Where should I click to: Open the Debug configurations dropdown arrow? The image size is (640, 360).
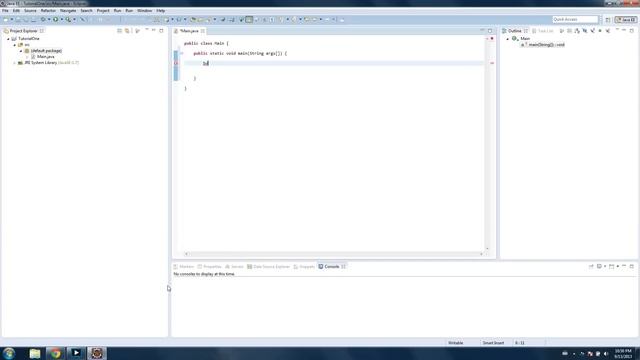click(49, 20)
